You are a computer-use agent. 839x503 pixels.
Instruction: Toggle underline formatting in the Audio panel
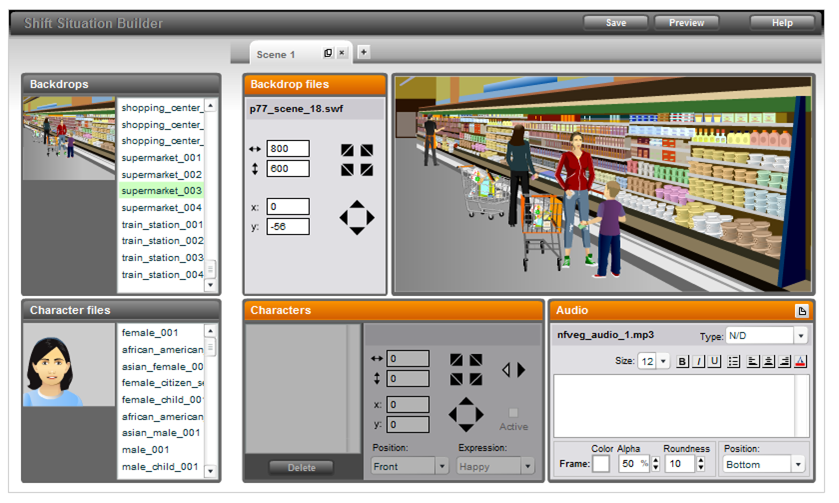pyautogui.click(x=715, y=362)
